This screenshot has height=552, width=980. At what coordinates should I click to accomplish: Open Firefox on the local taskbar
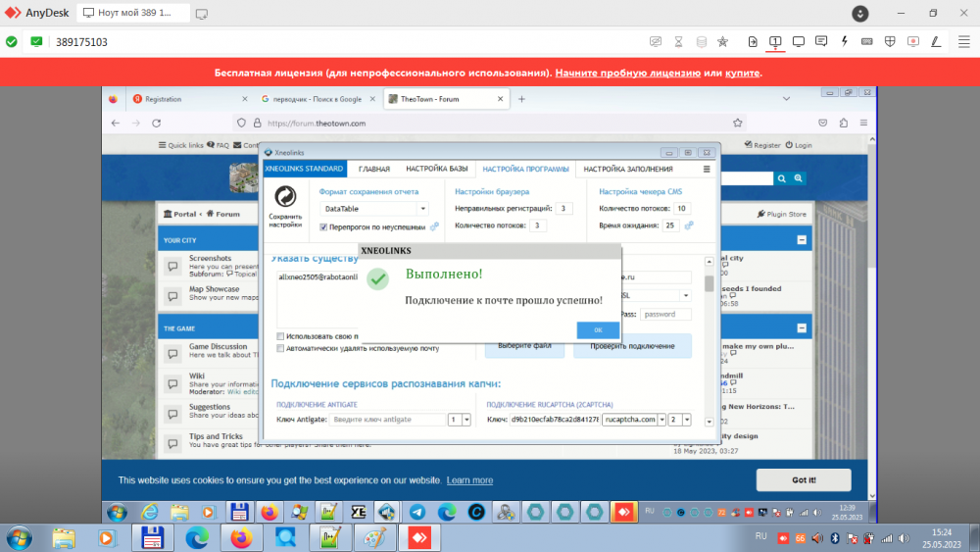click(x=241, y=537)
